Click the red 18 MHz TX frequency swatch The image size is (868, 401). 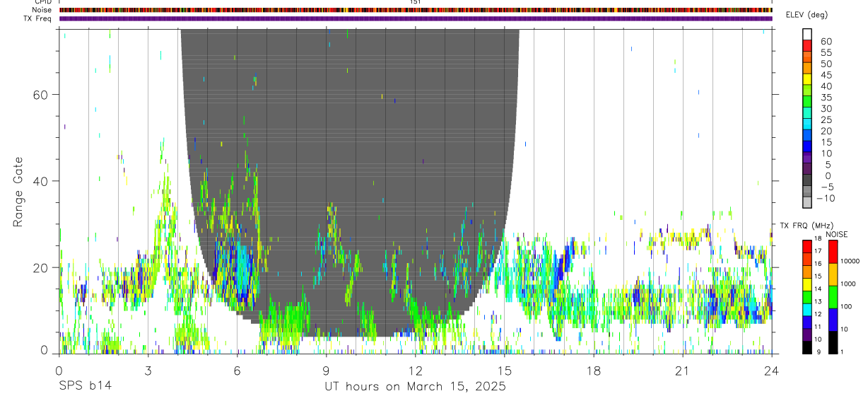(807, 246)
